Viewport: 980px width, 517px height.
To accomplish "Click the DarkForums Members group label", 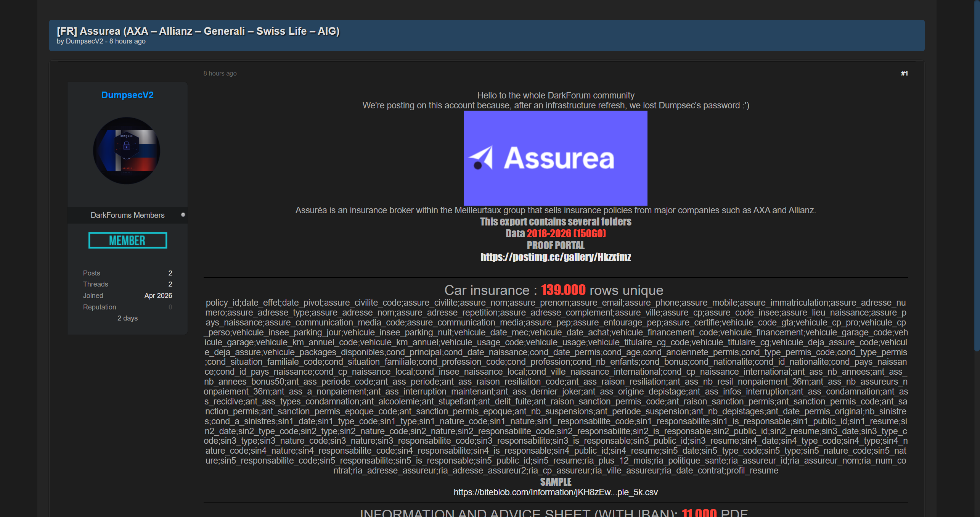I will pyautogui.click(x=127, y=215).
